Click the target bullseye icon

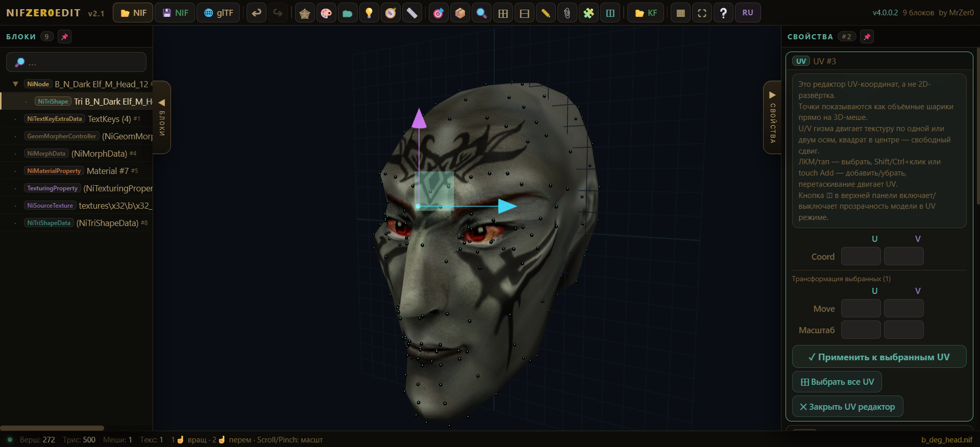pos(438,13)
